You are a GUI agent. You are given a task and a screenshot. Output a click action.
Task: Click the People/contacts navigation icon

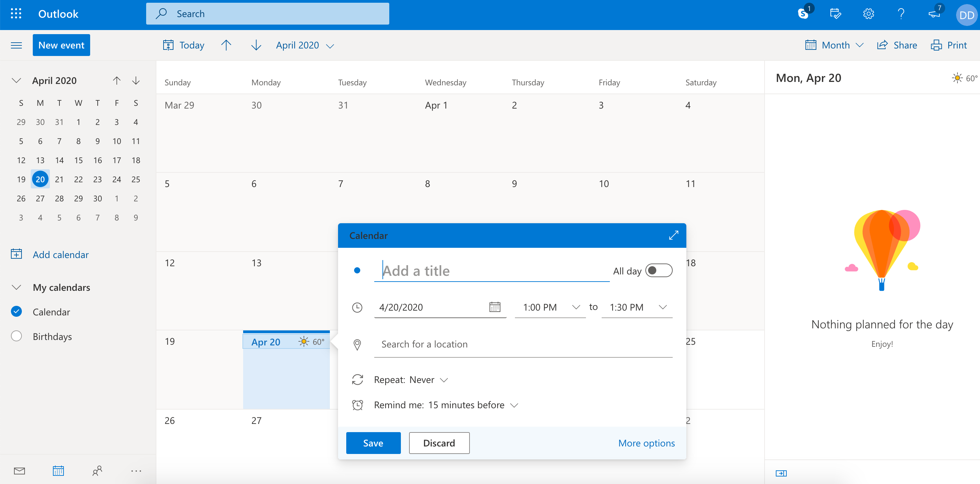point(96,471)
